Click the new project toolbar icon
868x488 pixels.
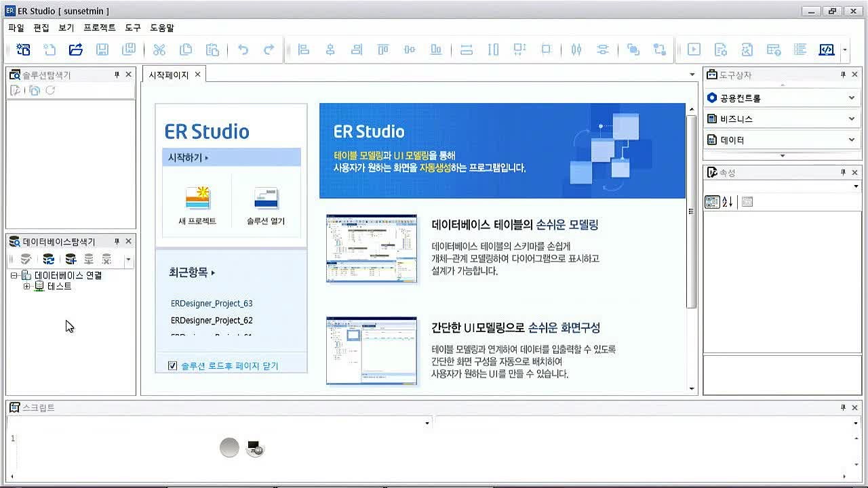tap(24, 49)
